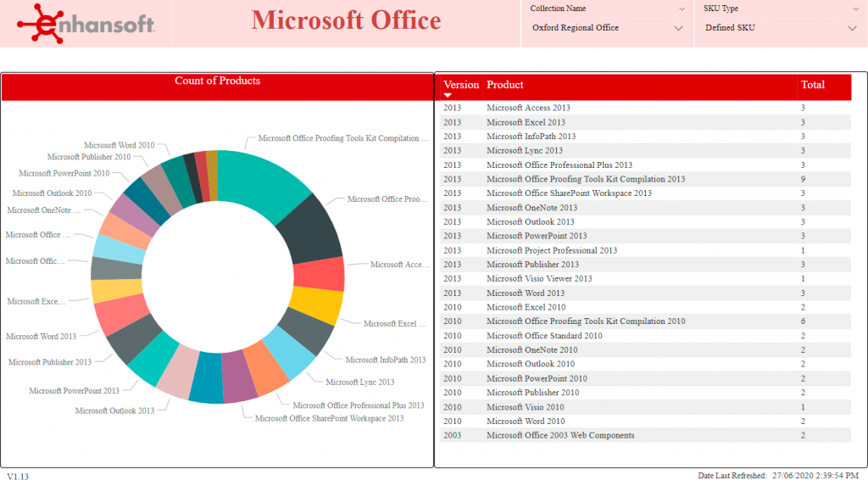The width and height of the screenshot is (868, 486).
Task: Select Microsoft Office SharePoint Workspace 2013 table row
Action: tap(645, 193)
